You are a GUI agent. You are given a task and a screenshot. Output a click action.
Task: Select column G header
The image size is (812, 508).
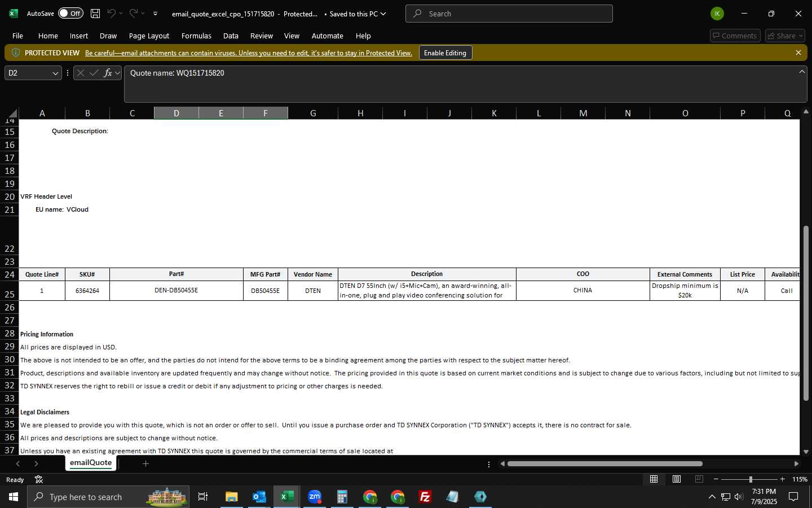(x=313, y=113)
